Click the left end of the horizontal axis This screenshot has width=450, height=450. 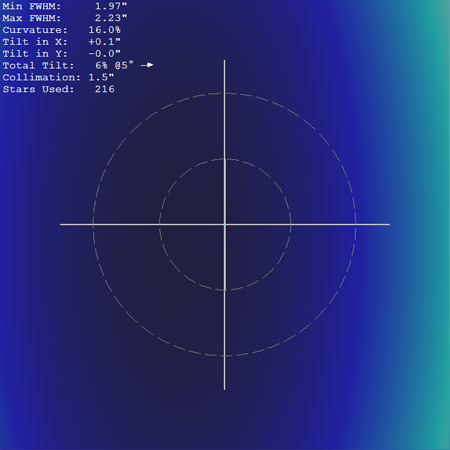61,224
